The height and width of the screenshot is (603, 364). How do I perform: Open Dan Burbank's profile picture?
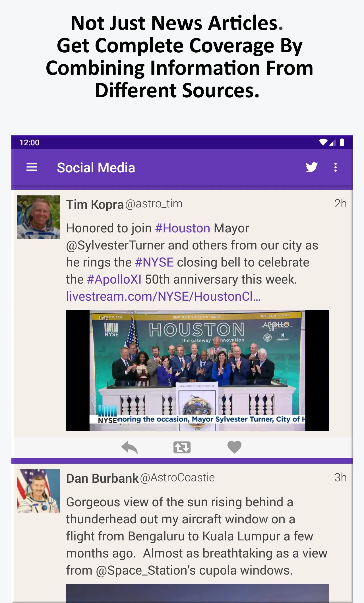click(39, 491)
